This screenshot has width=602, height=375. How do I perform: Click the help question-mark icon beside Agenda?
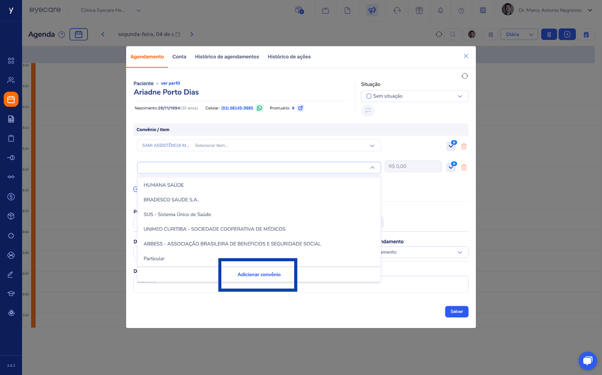click(61, 35)
